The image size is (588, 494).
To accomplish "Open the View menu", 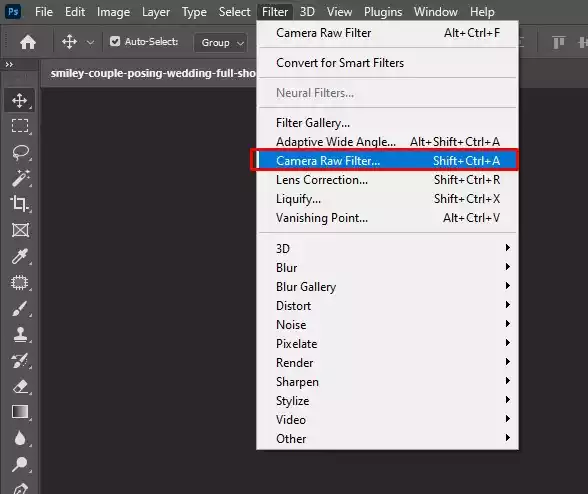I will coord(339,12).
